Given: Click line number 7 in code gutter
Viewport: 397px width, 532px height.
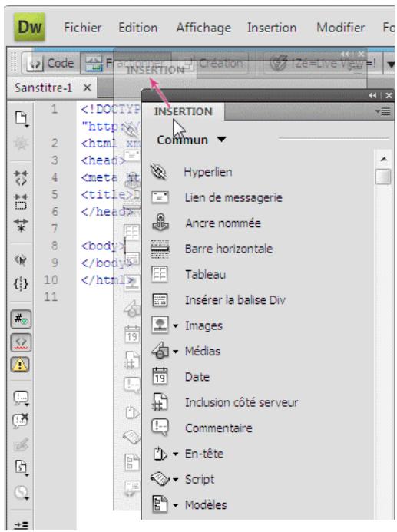Looking at the screenshot, I should pyautogui.click(x=55, y=228).
